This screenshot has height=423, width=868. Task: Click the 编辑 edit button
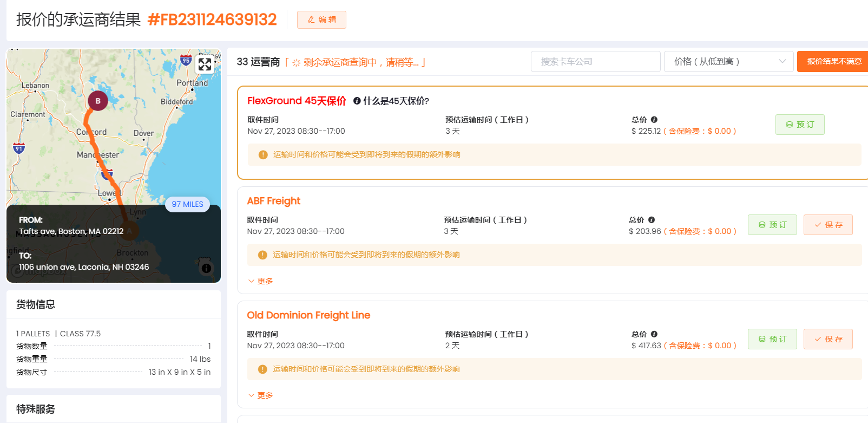(321, 19)
